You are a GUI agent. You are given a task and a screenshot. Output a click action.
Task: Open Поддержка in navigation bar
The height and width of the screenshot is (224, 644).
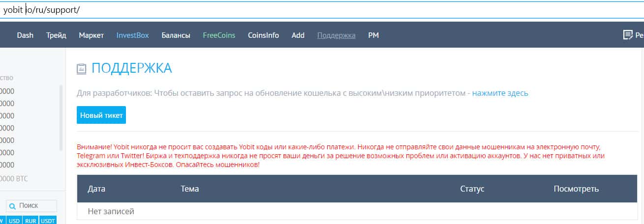[337, 35]
